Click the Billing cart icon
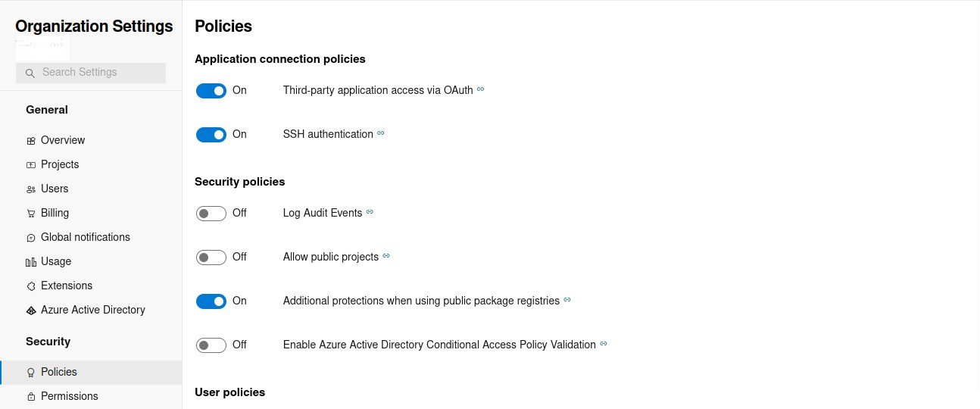The image size is (980, 409). [31, 214]
